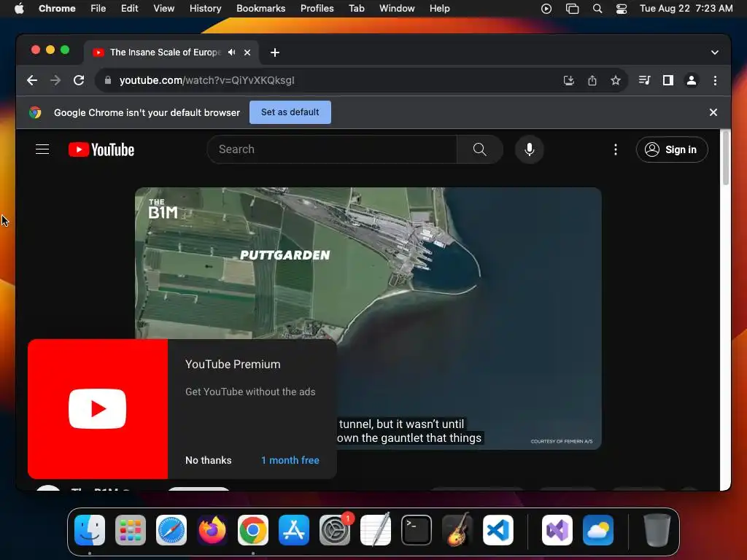This screenshot has width=747, height=560.
Task: Close The Insane Scale of Europe tab
Action: coord(247,52)
